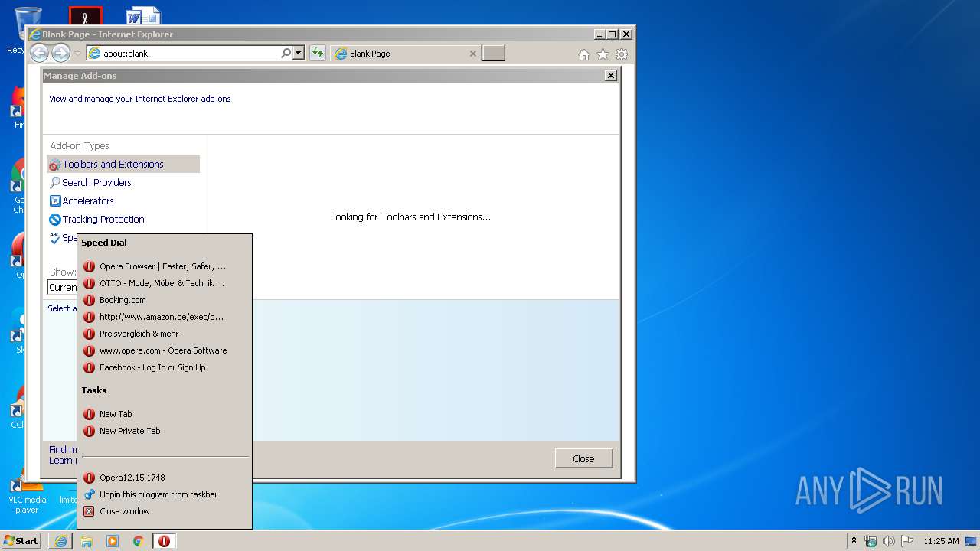Expand the address bar autocomplete dropdown
The width and height of the screenshot is (980, 551).
[299, 54]
